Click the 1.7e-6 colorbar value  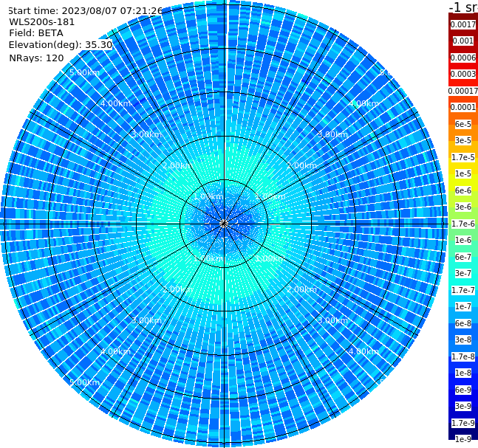[x=463, y=224]
